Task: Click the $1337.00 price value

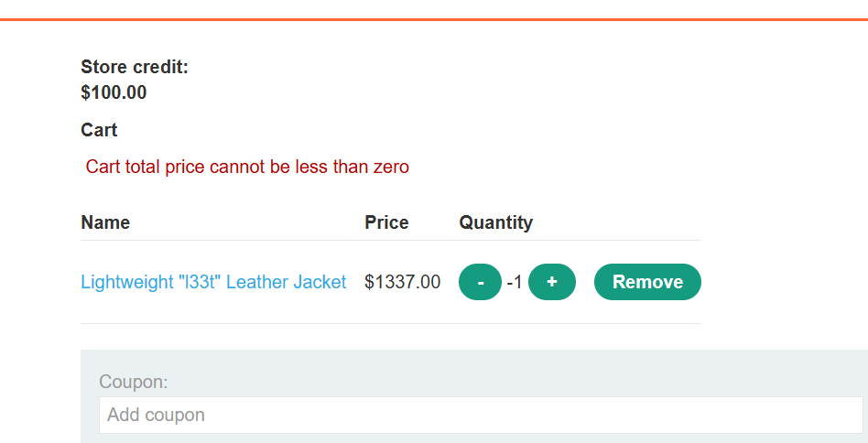Action: click(402, 282)
